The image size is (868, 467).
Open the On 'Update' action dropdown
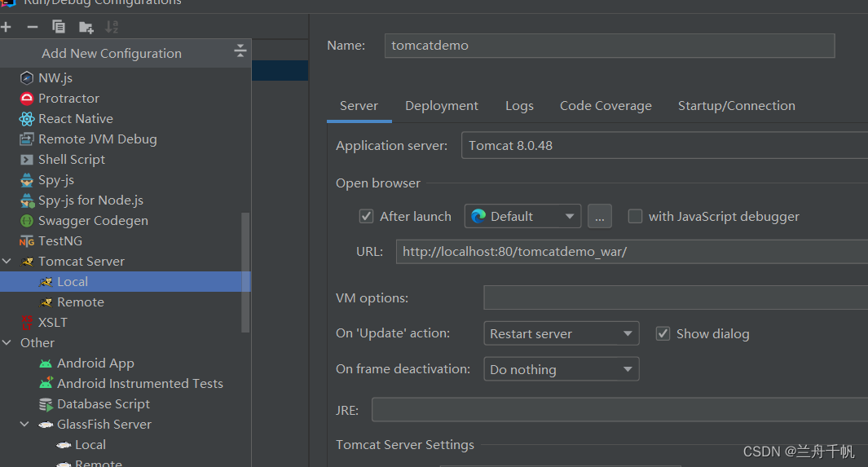coord(561,333)
